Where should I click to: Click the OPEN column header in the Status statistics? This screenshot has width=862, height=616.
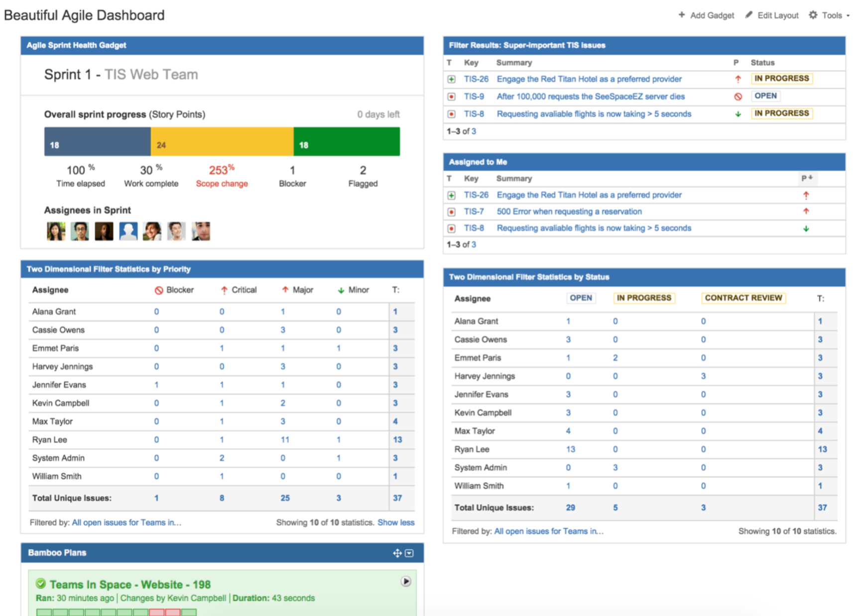581,298
